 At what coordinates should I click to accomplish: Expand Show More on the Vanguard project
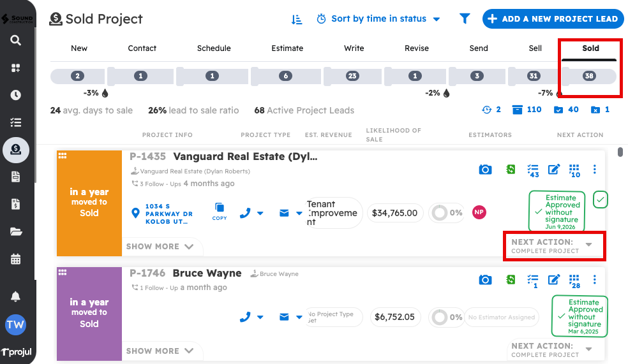tap(160, 246)
